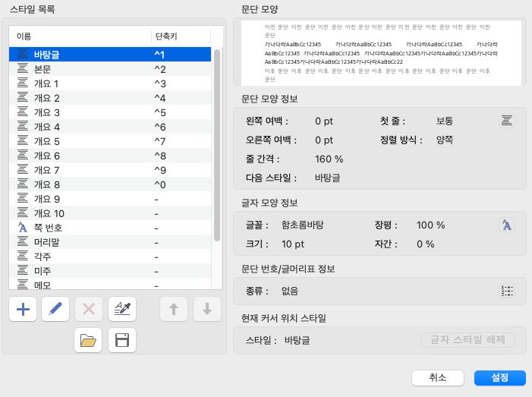Select the 개요 10 style
The width and height of the screenshot is (532, 397).
point(110,213)
